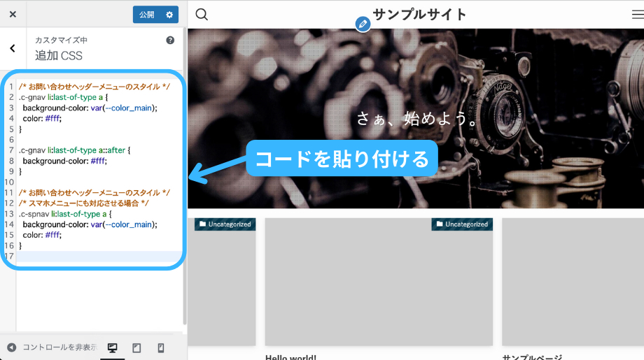Click the サンプルサイト site title
This screenshot has height=360, width=644.
[x=419, y=15]
